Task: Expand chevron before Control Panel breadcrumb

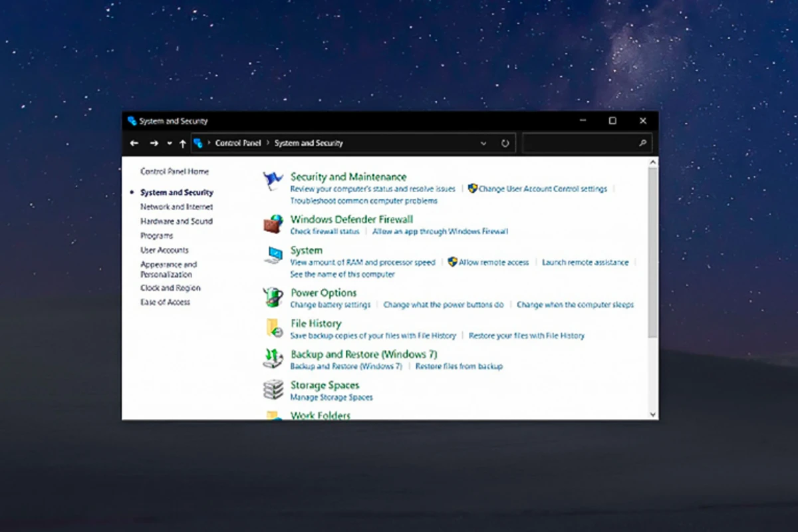Action: tap(209, 143)
